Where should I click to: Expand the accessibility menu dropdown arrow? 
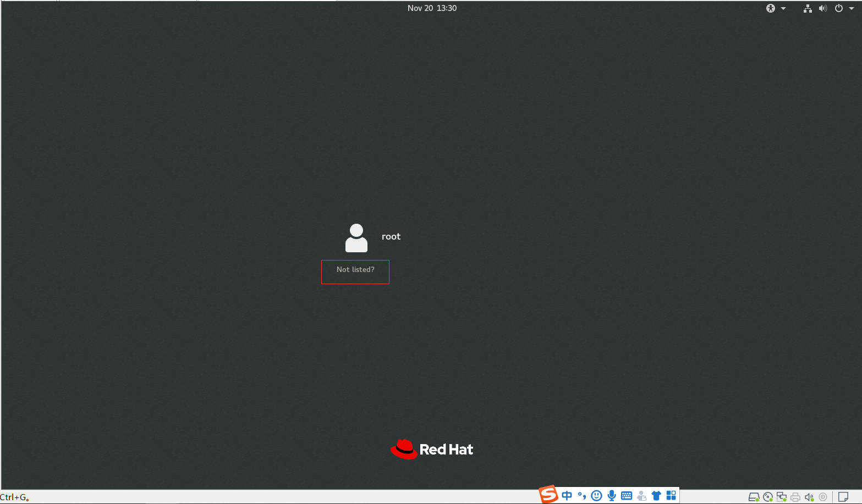783,8
